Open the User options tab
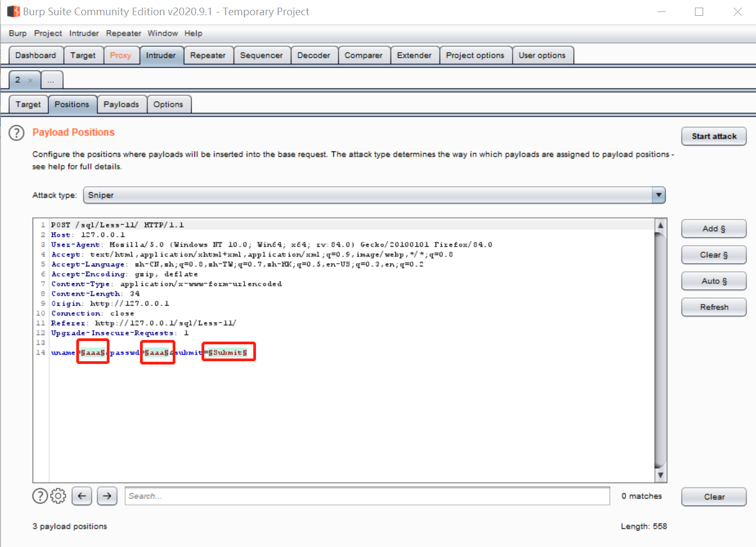The height and width of the screenshot is (547, 756). coord(542,55)
